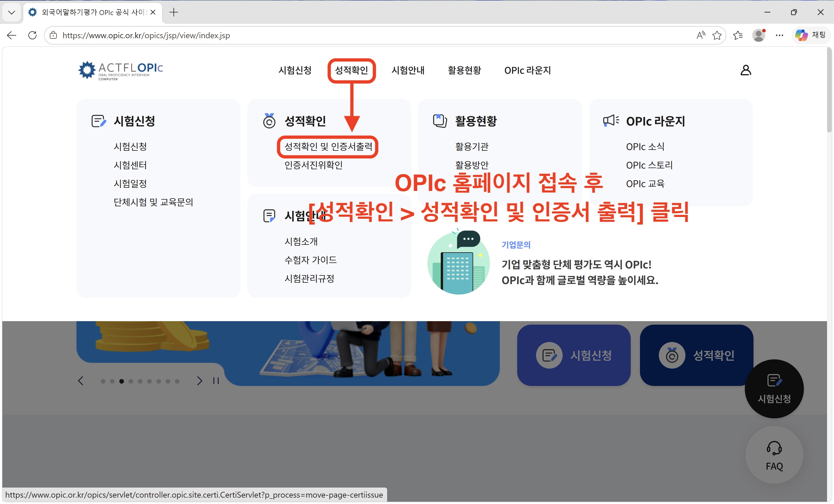834x504 pixels.
Task: Click the ACTFL OPIc logo
Action: coord(120,70)
